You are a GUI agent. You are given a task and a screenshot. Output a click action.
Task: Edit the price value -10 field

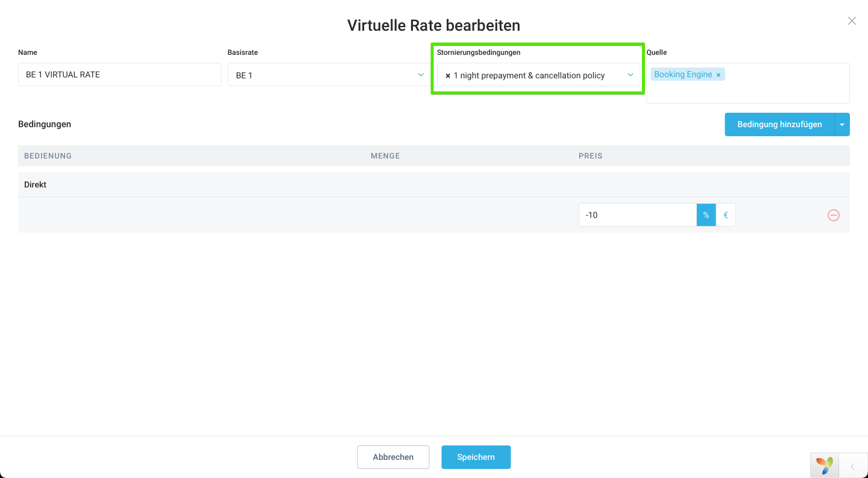[638, 215]
